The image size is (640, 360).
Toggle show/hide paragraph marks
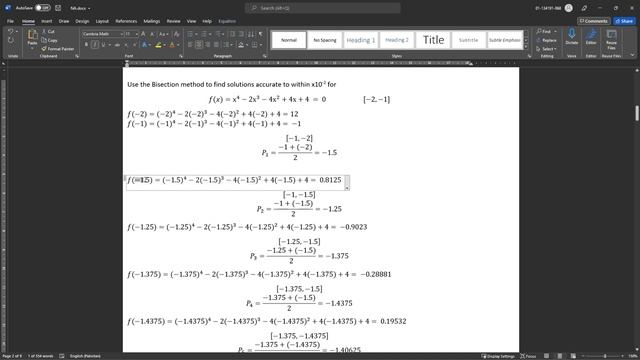261,34
